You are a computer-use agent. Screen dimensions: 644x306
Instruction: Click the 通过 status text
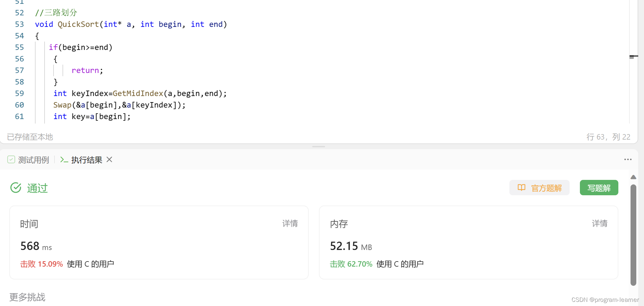pos(37,188)
